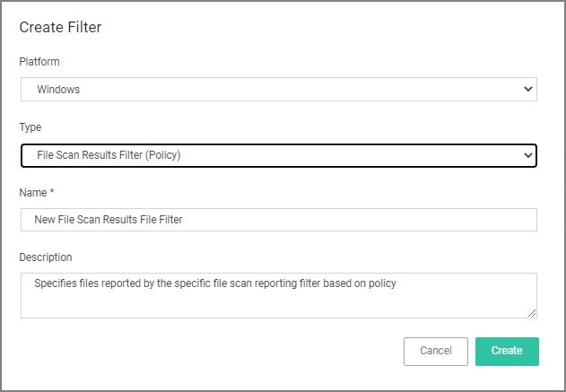
Task: Click the required asterisk beside Name
Action: 52,191
